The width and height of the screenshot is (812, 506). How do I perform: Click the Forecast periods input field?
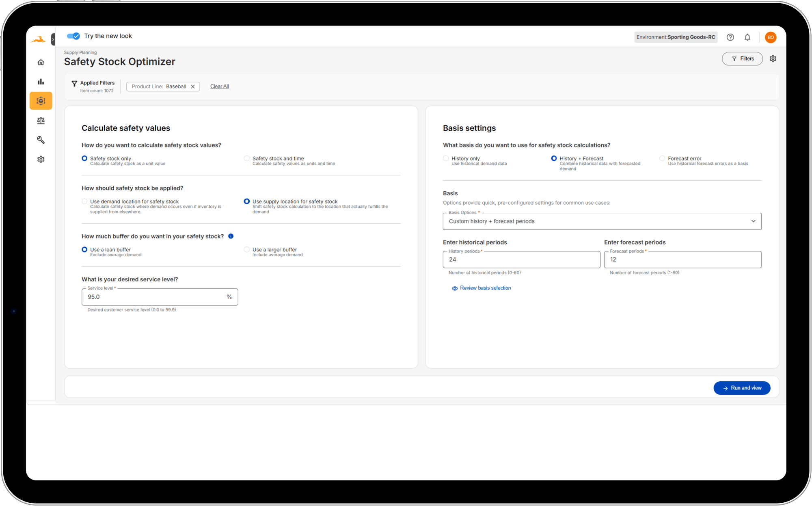tap(682, 259)
